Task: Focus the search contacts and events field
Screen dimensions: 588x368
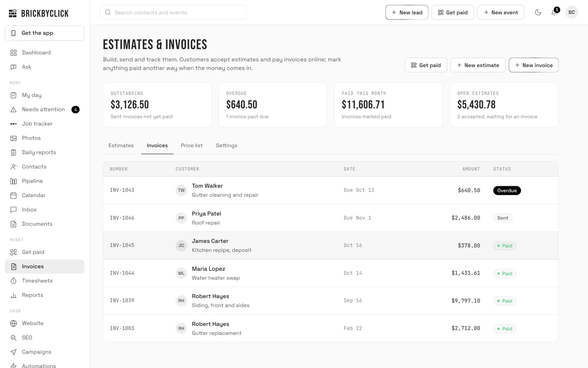Action: coord(173,13)
